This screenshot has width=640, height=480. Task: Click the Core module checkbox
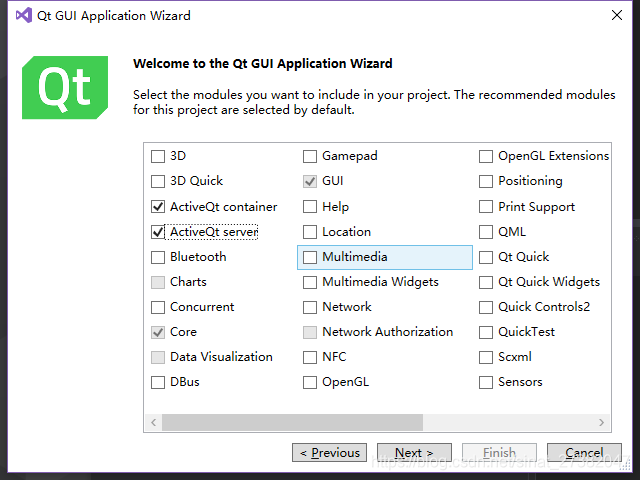coord(158,332)
